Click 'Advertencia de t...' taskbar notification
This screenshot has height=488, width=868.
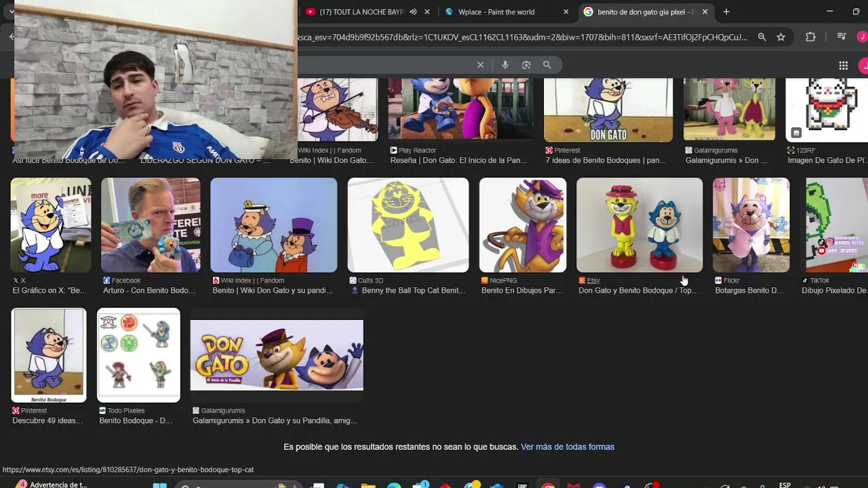click(x=52, y=485)
